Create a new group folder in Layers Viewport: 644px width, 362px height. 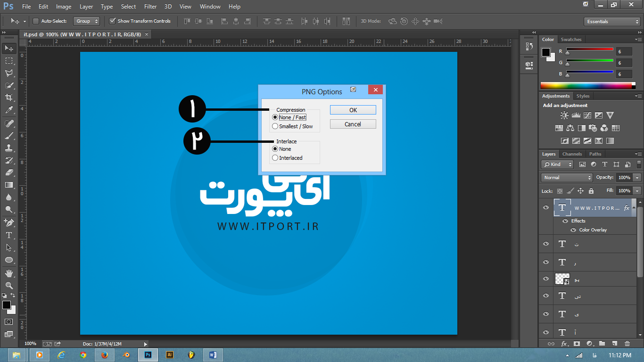(x=602, y=344)
